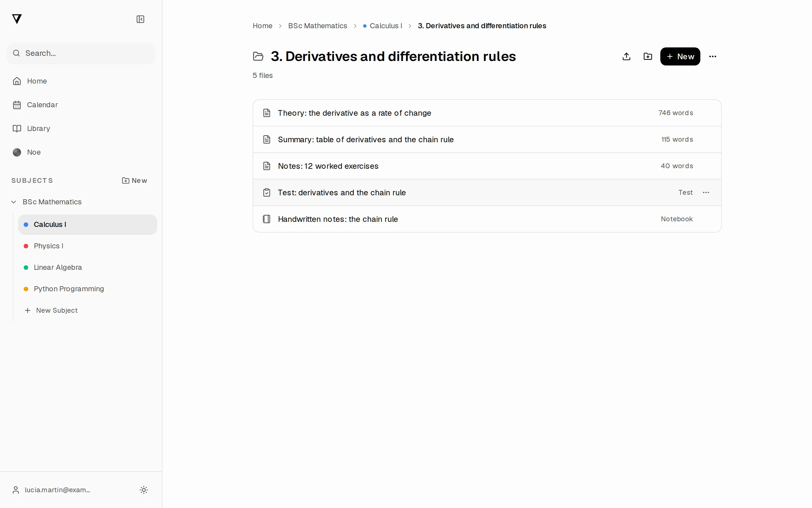Click the current folder breadcrumb
812x508 pixels.
[482, 26]
